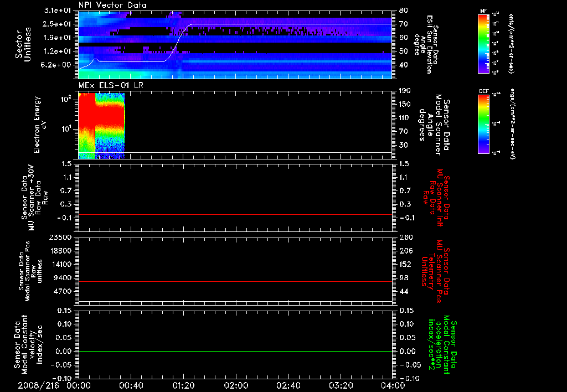
Task: Click the 'DEF' label above the color bar
Action: point(483,91)
